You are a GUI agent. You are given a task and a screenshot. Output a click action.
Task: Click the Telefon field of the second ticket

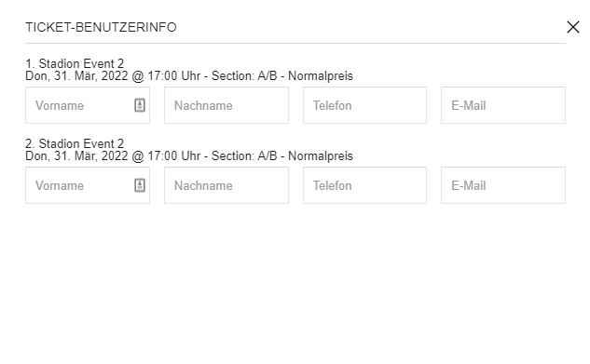(364, 185)
